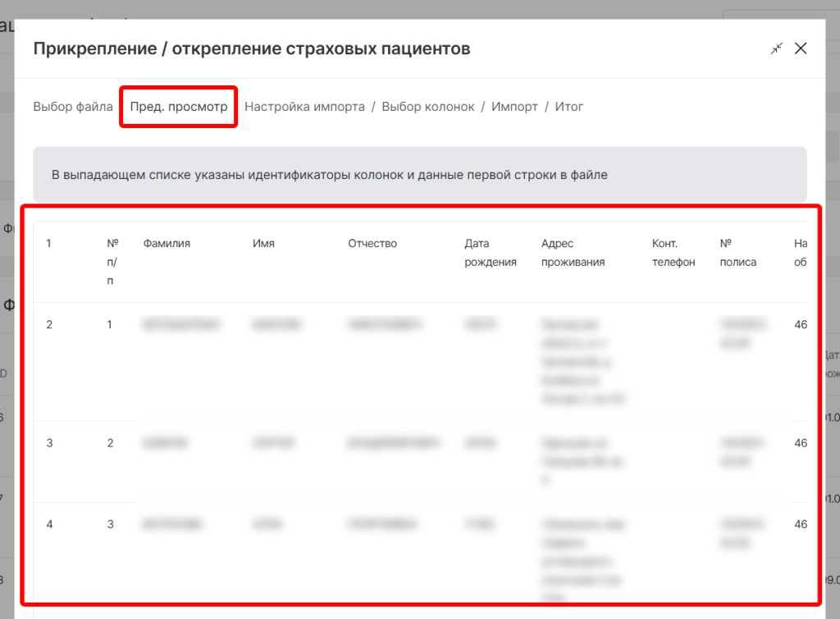Open the Настройка импорта step
The width and height of the screenshot is (840, 619).
[x=304, y=107]
